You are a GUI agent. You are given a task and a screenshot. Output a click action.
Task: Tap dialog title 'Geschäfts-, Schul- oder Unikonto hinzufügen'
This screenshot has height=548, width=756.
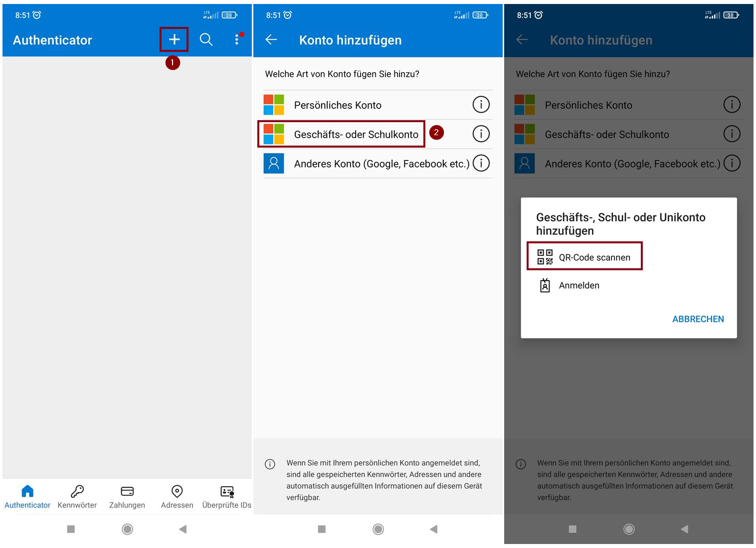621,224
